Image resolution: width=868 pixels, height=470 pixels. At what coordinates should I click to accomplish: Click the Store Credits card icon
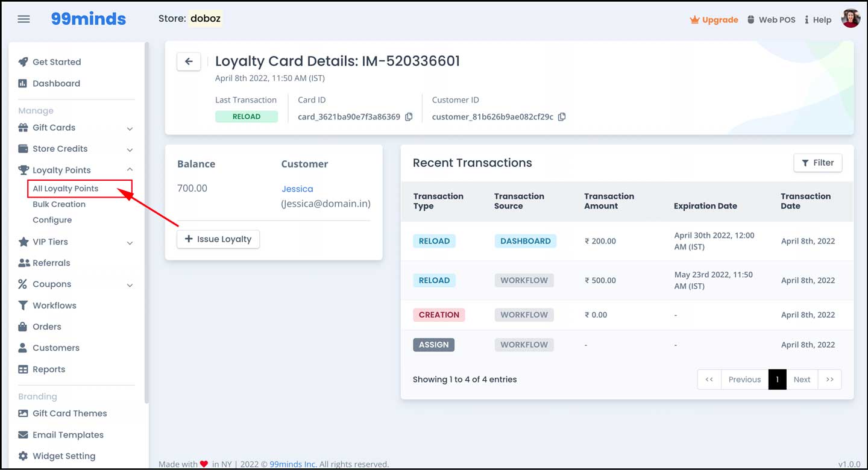click(x=23, y=149)
